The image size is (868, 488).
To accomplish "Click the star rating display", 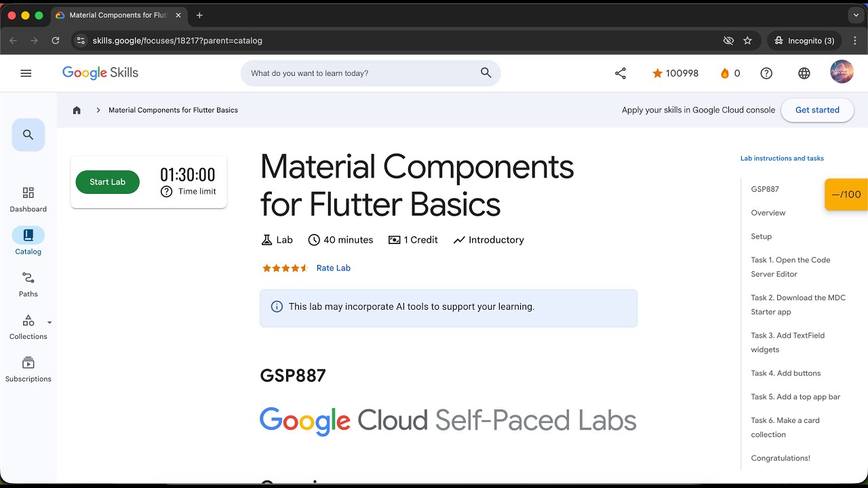I will (x=285, y=268).
